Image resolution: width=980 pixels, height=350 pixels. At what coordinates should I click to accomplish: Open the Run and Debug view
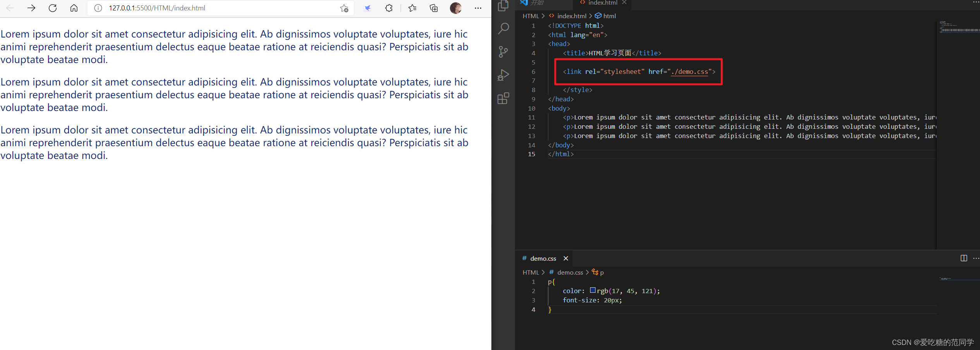503,75
